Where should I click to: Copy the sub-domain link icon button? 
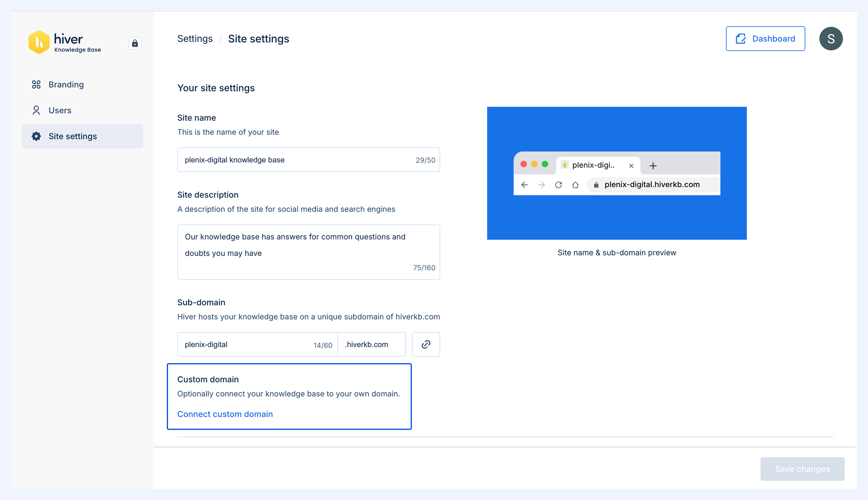426,344
